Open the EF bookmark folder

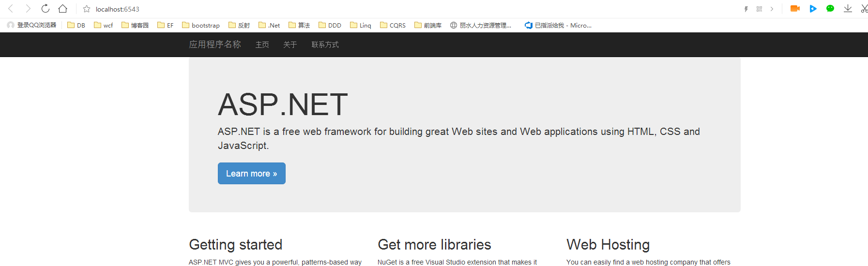point(165,25)
